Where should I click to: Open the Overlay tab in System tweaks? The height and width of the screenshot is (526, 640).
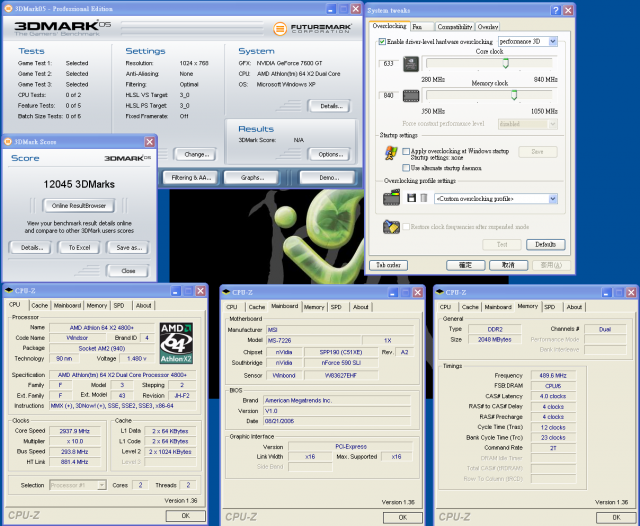click(488, 27)
